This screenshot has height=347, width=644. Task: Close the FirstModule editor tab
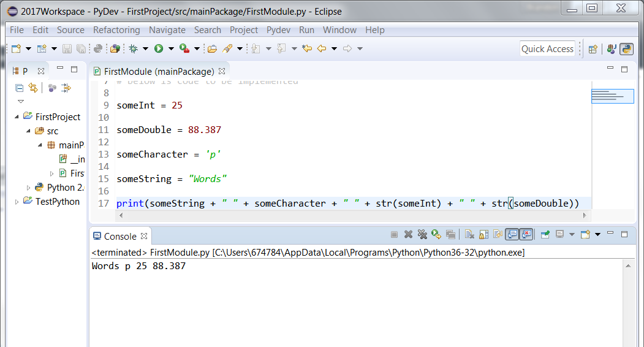222,71
